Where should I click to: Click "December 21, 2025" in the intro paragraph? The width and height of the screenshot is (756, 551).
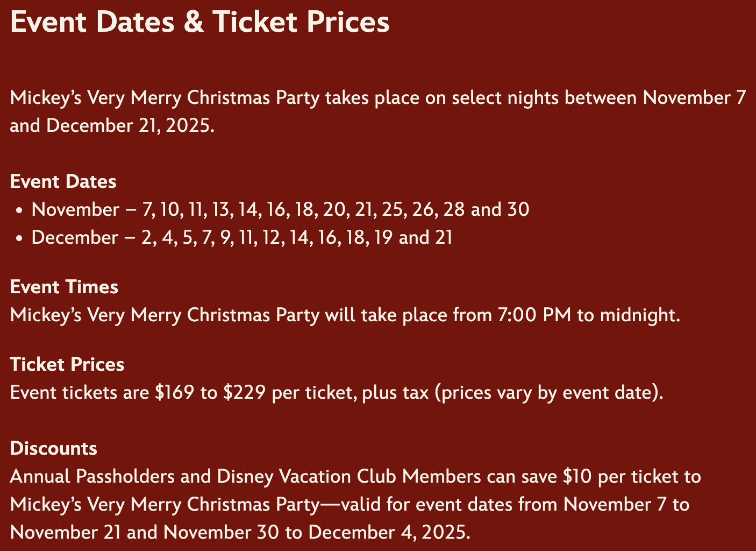click(x=130, y=125)
